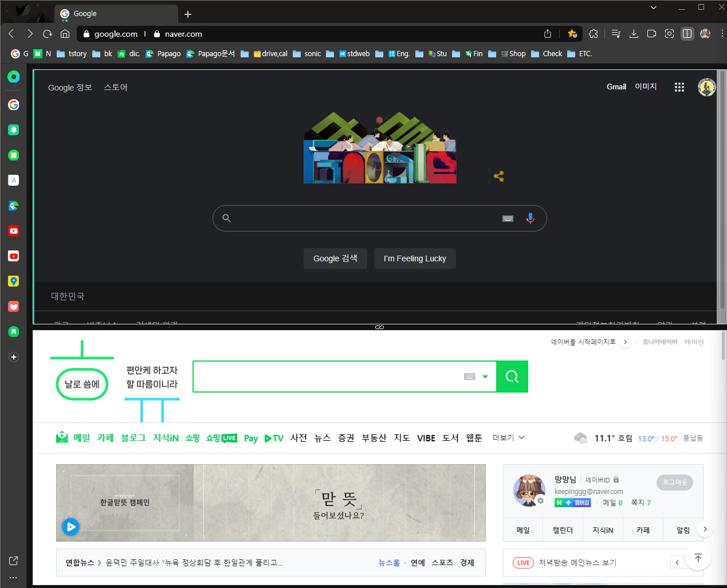Open the white YouTube sidebar icon
Image resolution: width=727 pixels, height=588 pixels.
coord(14,256)
